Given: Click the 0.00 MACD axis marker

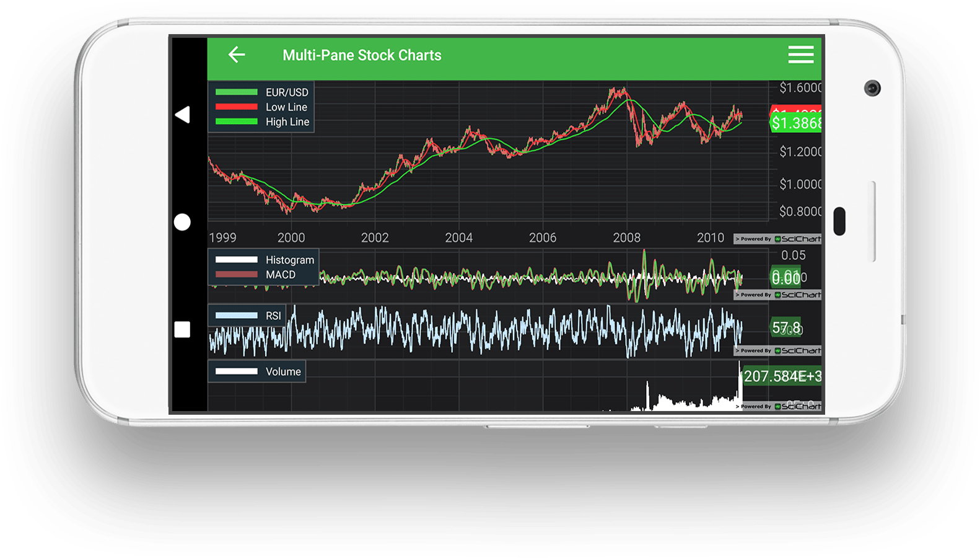Looking at the screenshot, I should [786, 278].
